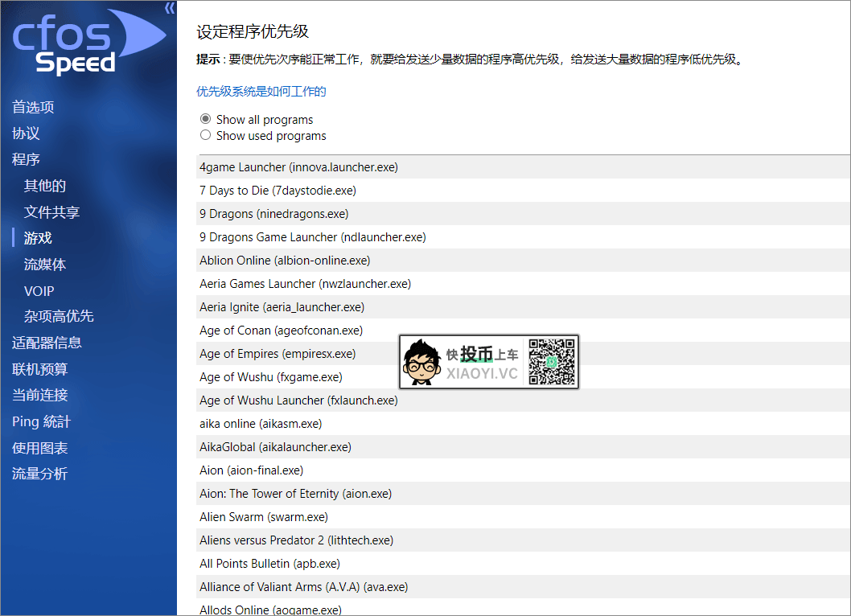
Task: Open 适配器信息 in the sidebar
Action: tap(47, 343)
